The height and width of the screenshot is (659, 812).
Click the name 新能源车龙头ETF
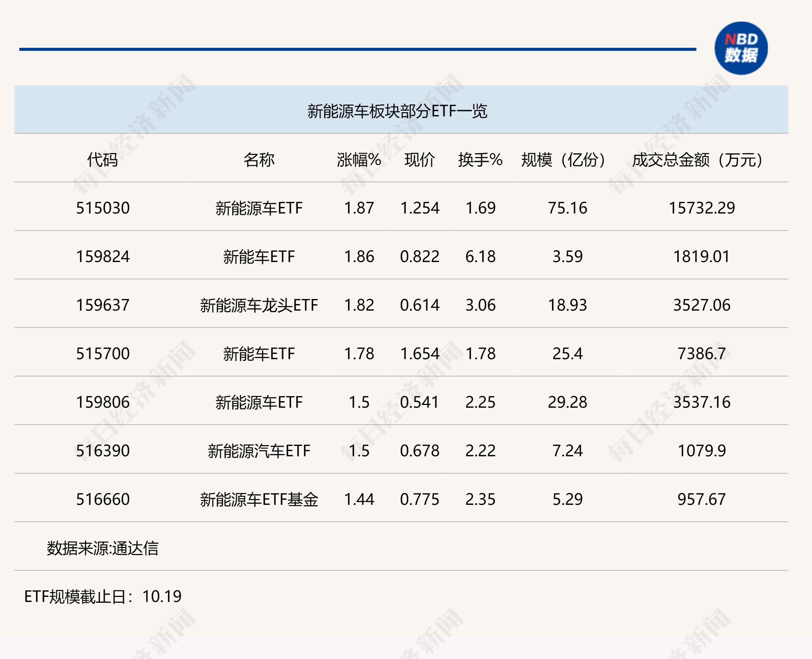(x=259, y=305)
